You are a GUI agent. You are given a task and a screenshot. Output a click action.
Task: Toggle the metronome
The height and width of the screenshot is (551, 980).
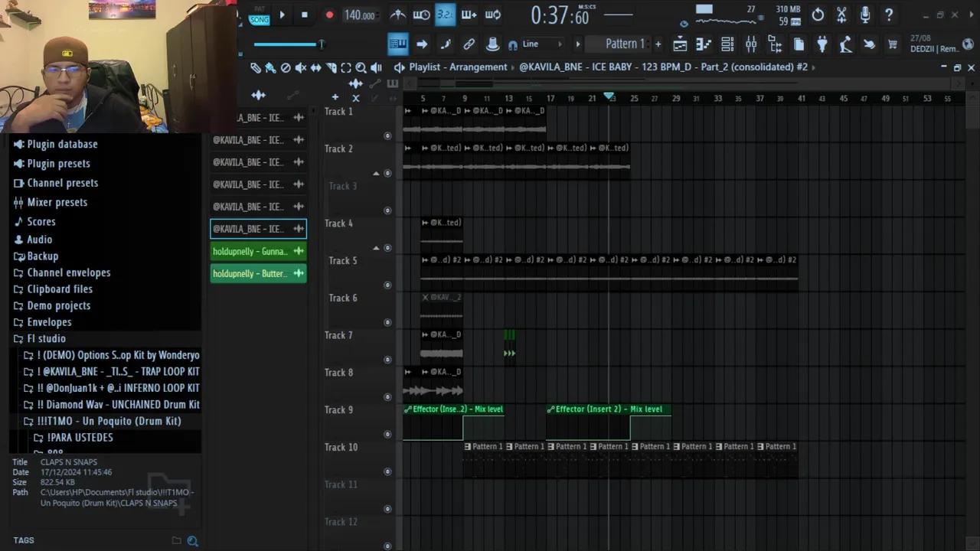[x=398, y=15]
